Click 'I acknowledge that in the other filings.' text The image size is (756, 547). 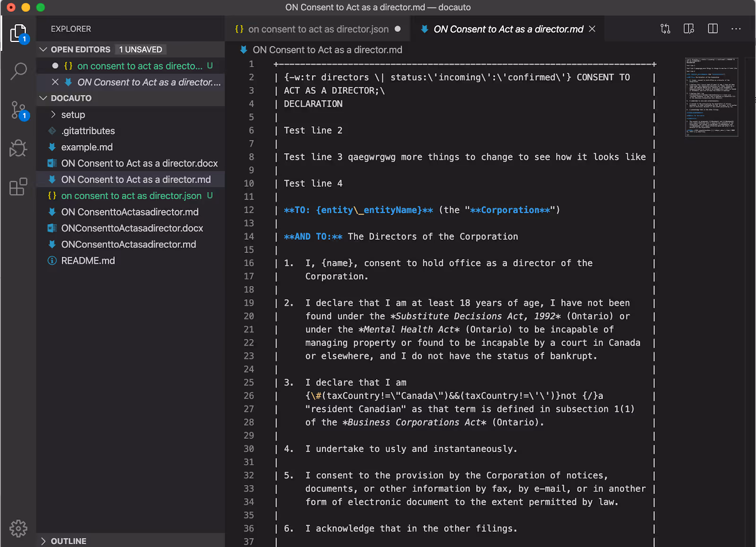pyautogui.click(x=411, y=529)
